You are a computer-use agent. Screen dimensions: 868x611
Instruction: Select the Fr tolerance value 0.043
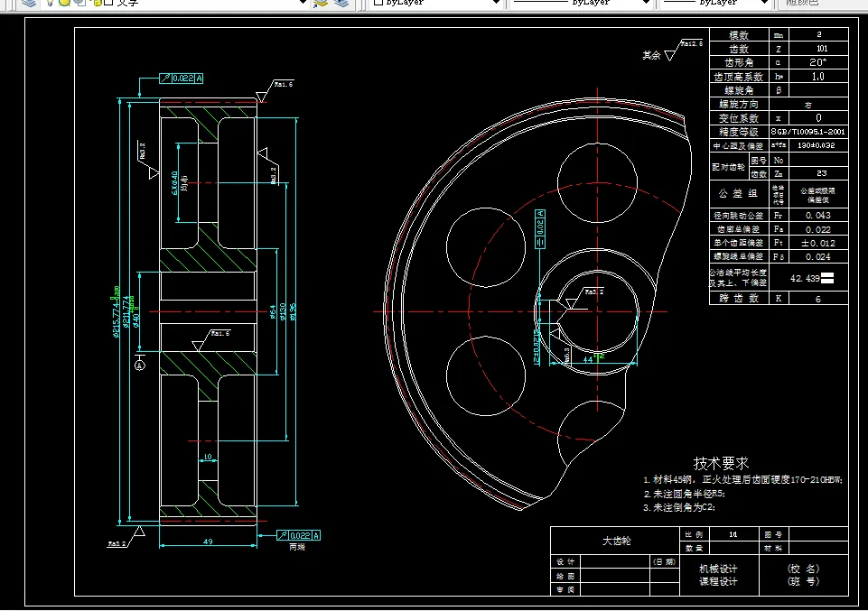pos(818,215)
